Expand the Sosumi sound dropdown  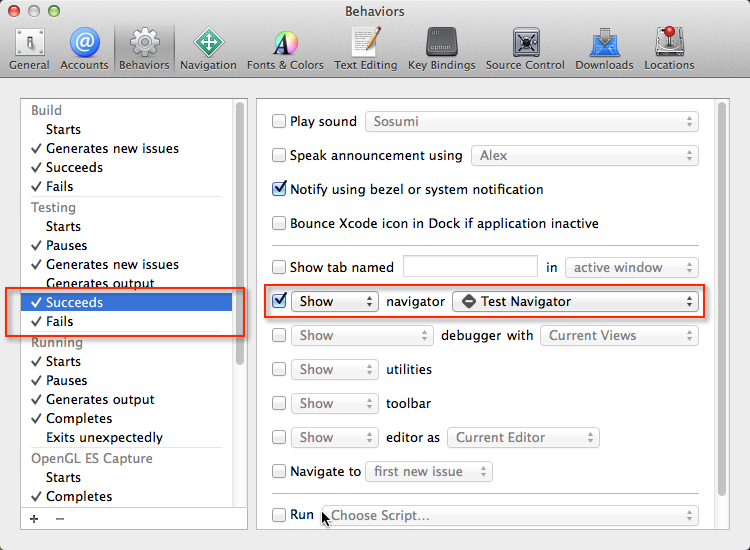tap(532, 122)
